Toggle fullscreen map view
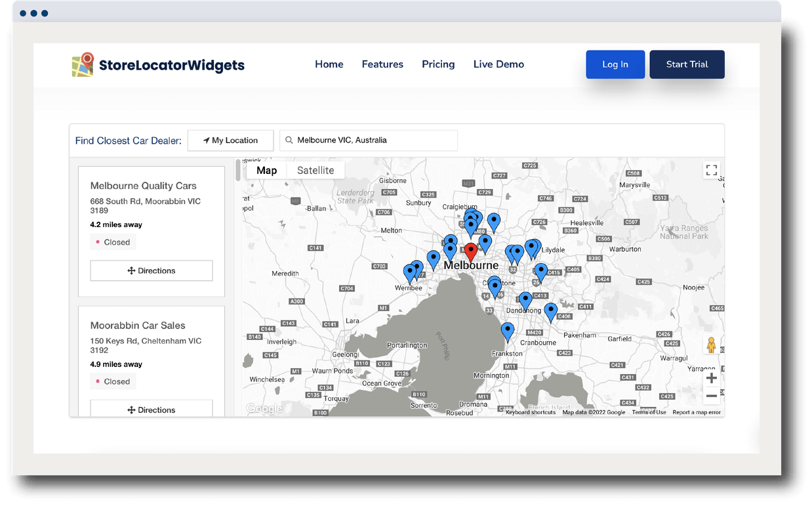The width and height of the screenshot is (812, 506). click(712, 171)
